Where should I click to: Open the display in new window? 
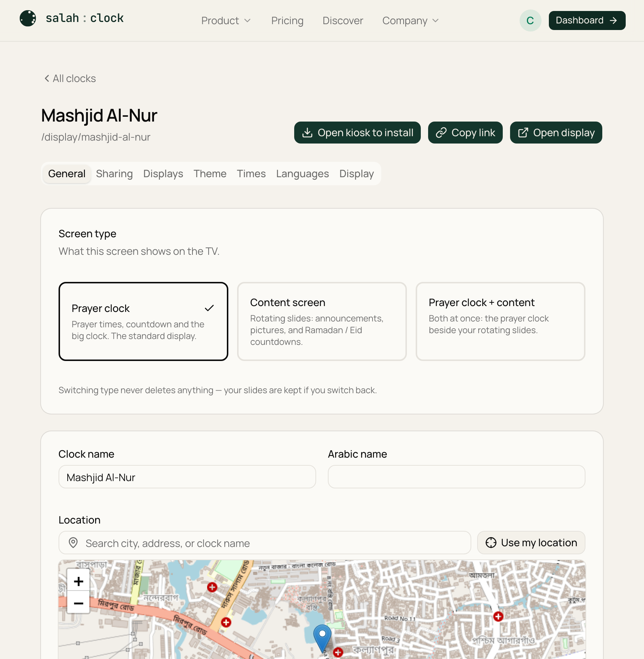pos(556,133)
